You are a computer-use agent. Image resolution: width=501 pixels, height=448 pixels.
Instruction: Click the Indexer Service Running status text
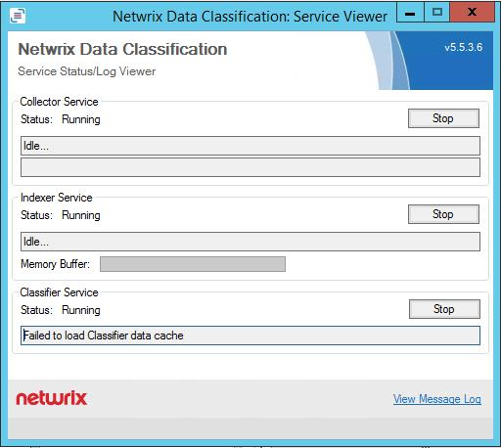pos(81,215)
